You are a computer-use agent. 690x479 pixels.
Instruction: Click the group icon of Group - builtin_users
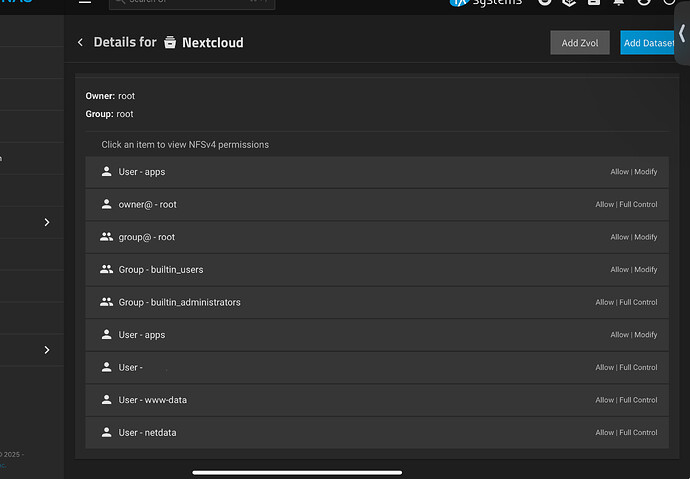pos(106,269)
